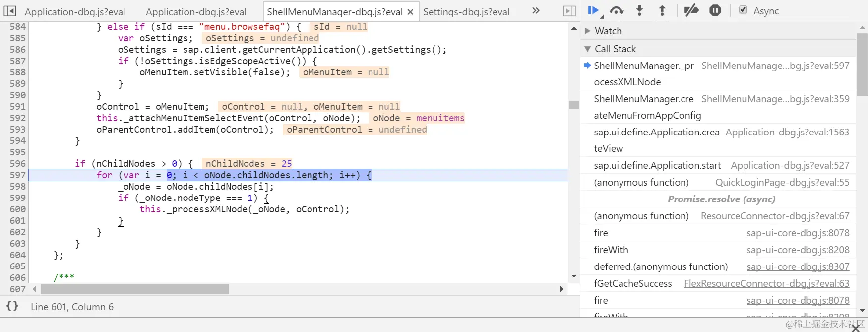Toggle the file navigator sidebar icon

[x=10, y=11]
